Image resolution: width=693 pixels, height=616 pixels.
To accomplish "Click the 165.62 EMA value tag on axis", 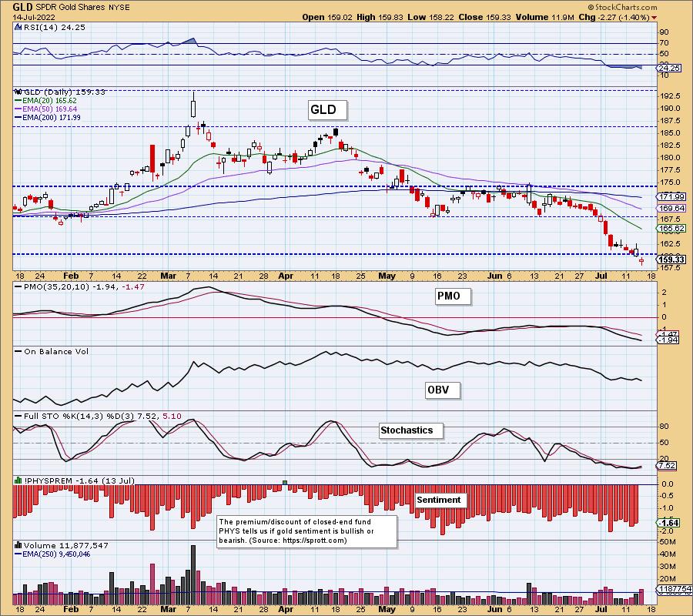I will [x=671, y=229].
